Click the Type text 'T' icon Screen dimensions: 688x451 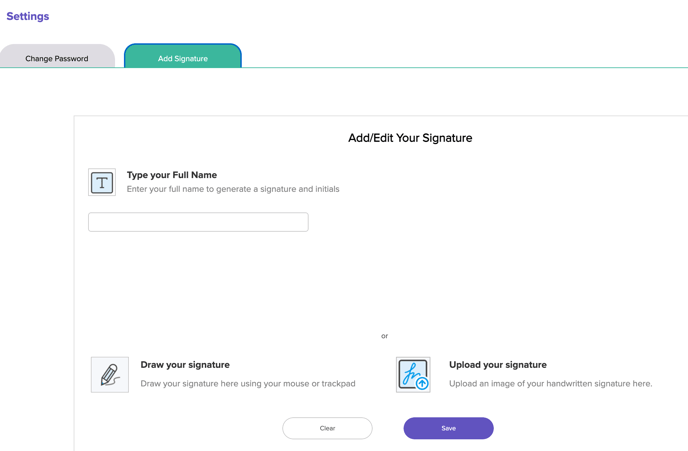[102, 183]
